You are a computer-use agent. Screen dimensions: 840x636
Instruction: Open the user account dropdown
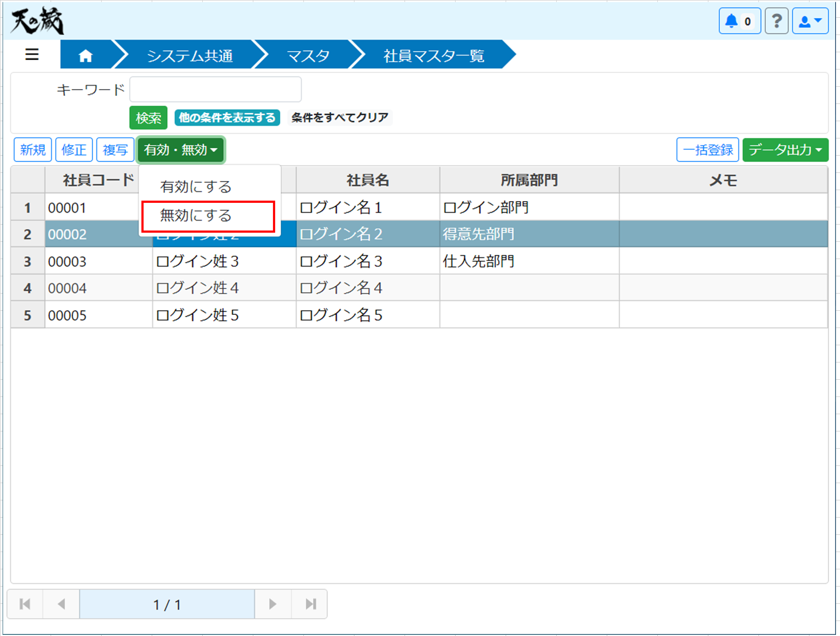(x=810, y=21)
